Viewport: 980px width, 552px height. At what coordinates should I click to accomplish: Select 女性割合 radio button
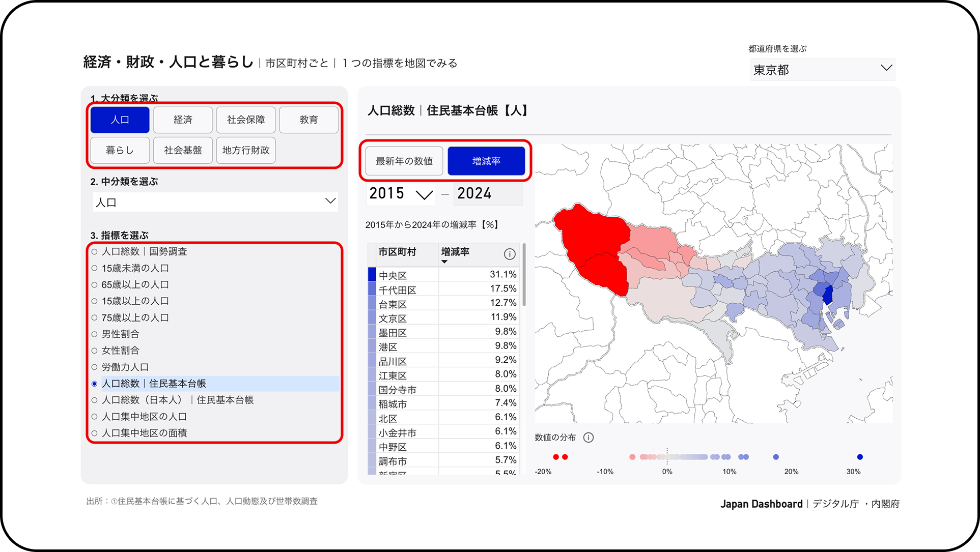click(94, 351)
